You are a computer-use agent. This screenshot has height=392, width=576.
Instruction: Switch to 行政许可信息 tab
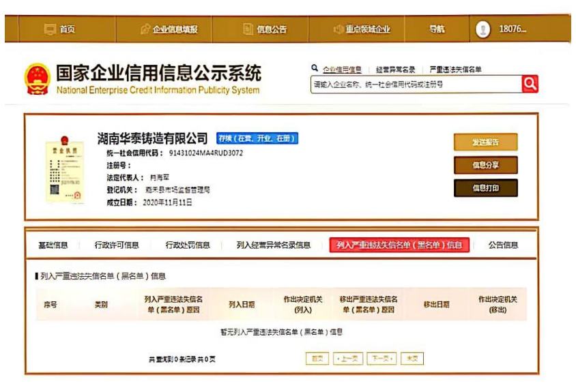pyautogui.click(x=117, y=245)
